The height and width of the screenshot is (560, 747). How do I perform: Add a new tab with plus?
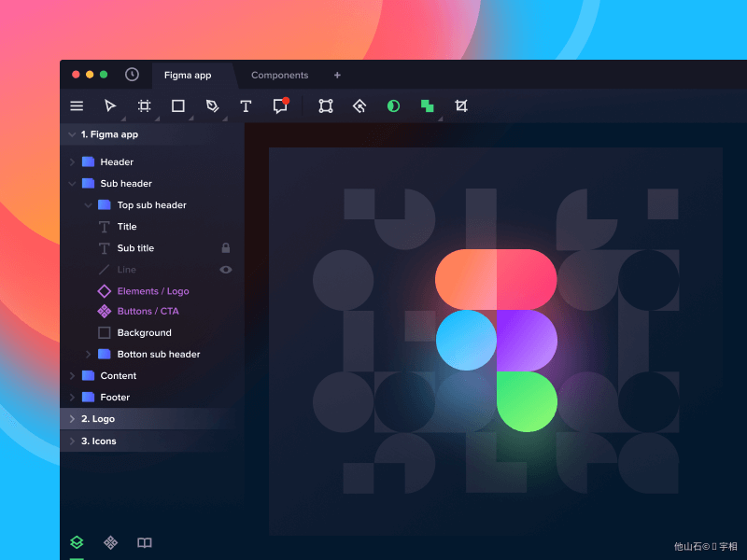click(337, 76)
